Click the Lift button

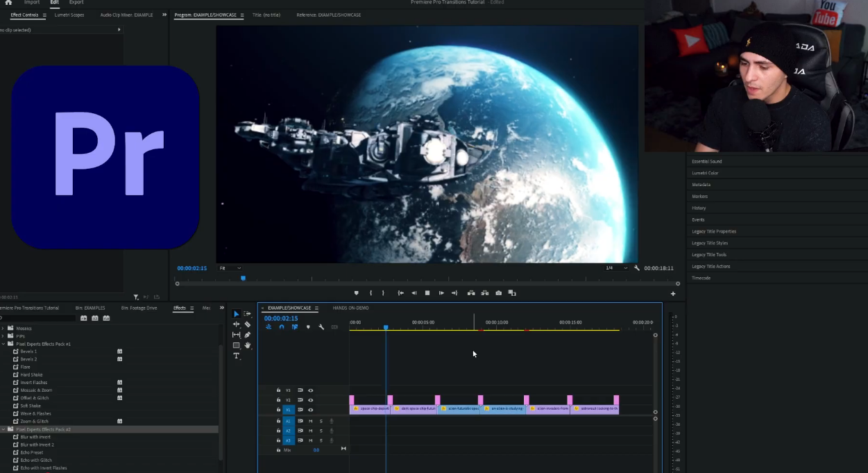point(471,293)
